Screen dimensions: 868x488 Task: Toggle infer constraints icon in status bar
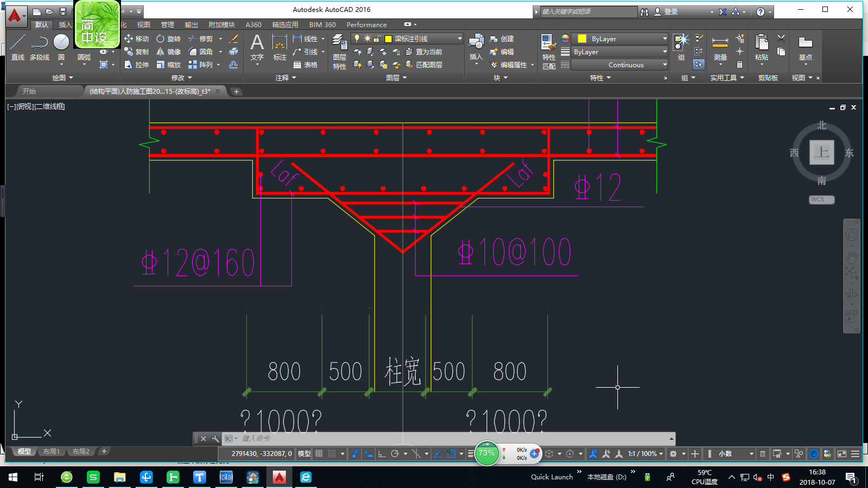[355, 454]
